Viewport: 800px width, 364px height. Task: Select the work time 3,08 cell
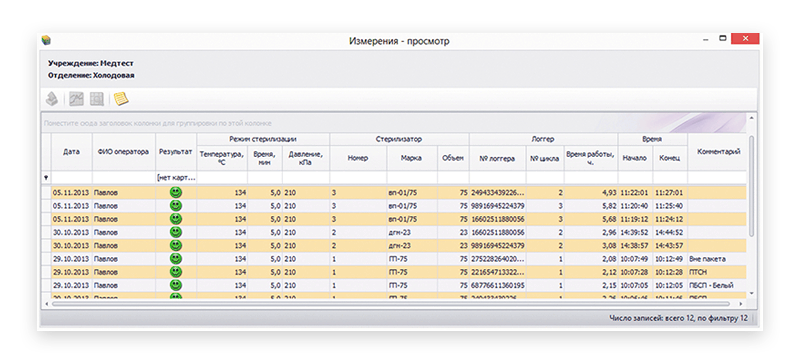[591, 246]
